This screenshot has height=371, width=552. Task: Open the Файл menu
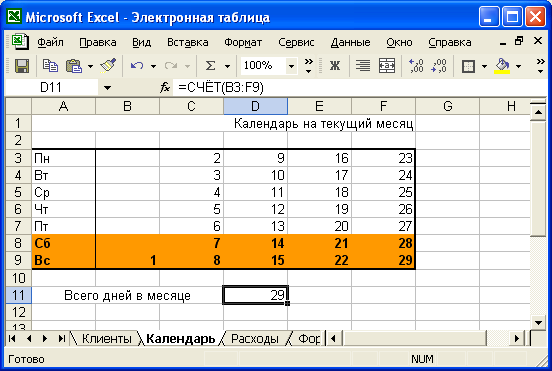click(x=50, y=42)
